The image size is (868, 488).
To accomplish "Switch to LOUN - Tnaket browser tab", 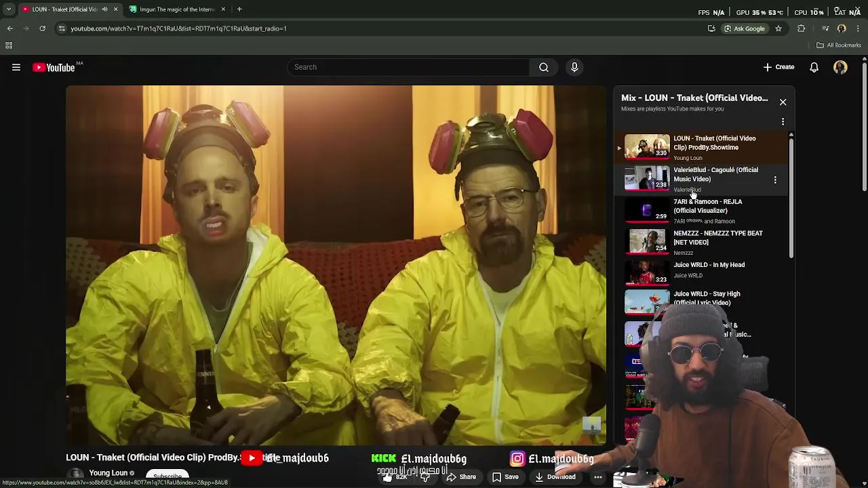I will click(x=64, y=9).
